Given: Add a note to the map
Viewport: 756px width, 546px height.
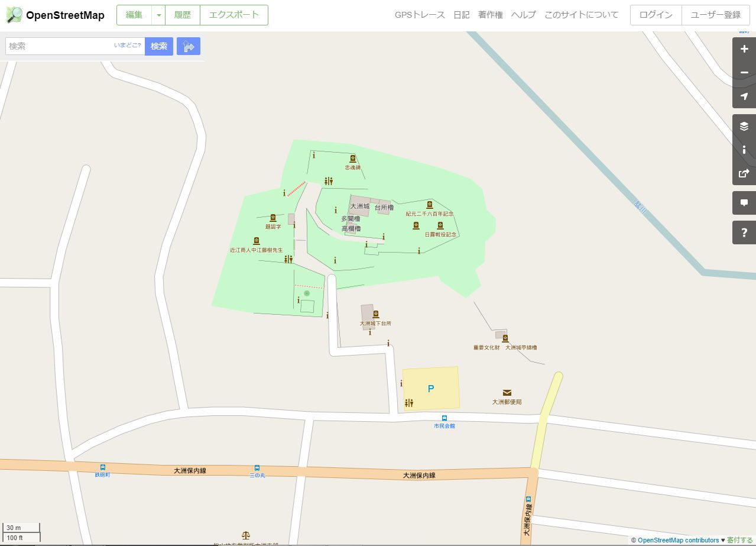Looking at the screenshot, I should click(x=744, y=203).
